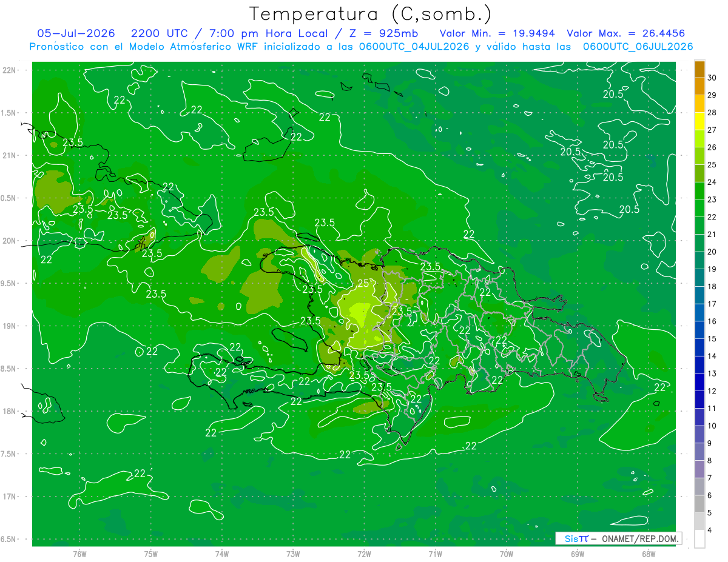This screenshot has height=562, width=728.
Task: Click the '71W' longitude axis label
Action: pos(435,554)
